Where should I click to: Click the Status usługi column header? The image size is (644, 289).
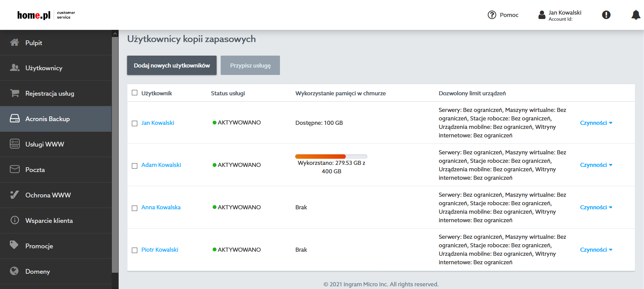[228, 93]
